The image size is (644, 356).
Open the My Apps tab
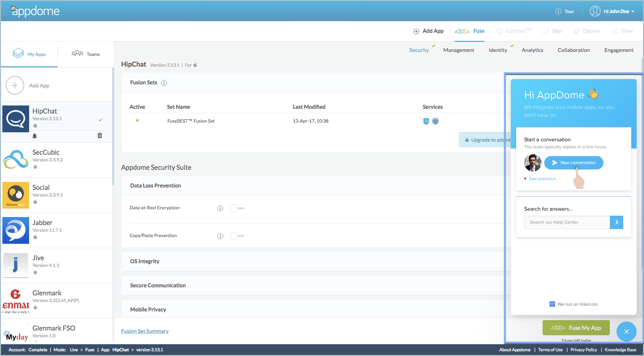click(x=29, y=54)
